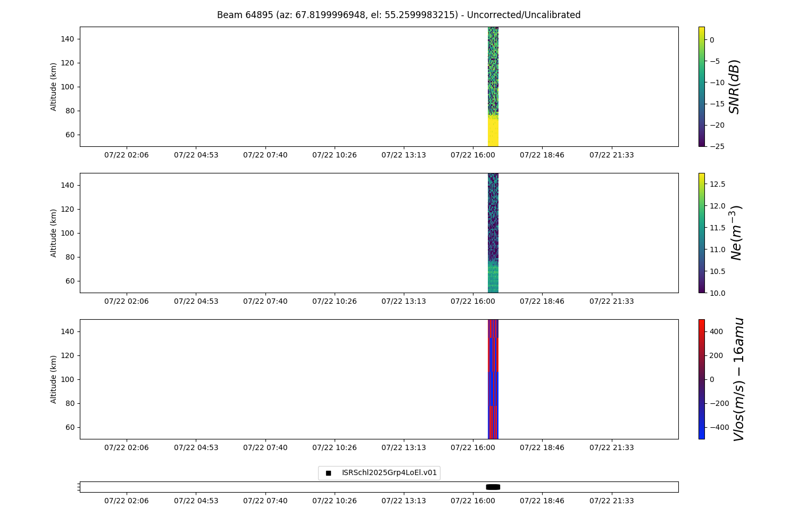The image size is (798, 532).
Task: Click the 07/22 21:33 tick under bottom strip
Action: 611,501
